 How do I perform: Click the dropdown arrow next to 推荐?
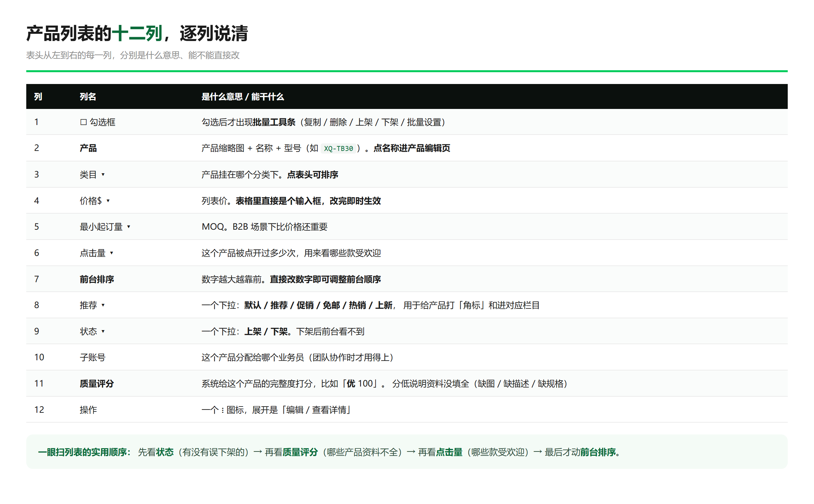tap(103, 305)
